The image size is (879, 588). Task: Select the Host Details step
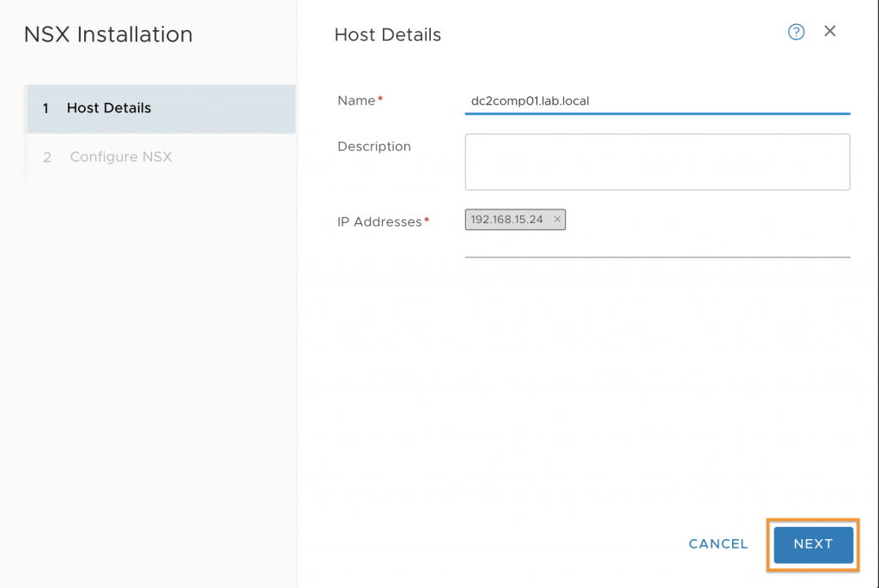point(161,109)
